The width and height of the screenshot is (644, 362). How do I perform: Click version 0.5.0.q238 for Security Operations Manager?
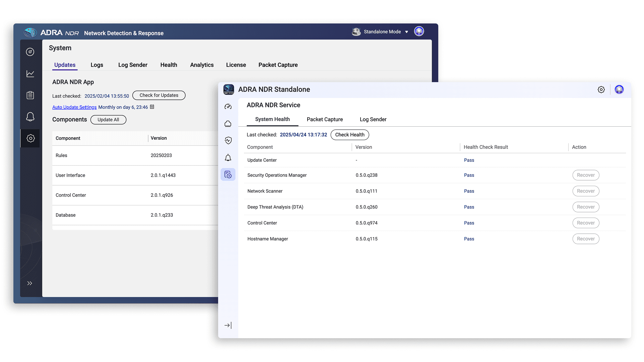tap(367, 175)
